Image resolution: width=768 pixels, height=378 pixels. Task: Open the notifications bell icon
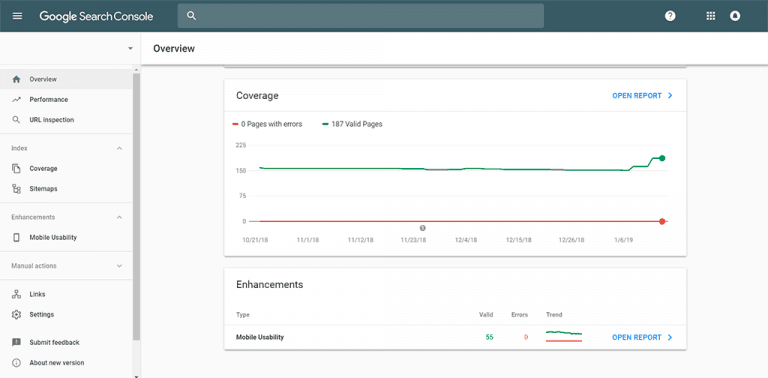point(735,16)
